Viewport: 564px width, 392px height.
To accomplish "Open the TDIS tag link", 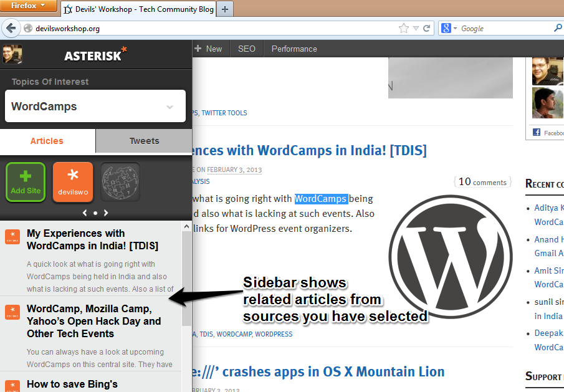I will tap(206, 334).
